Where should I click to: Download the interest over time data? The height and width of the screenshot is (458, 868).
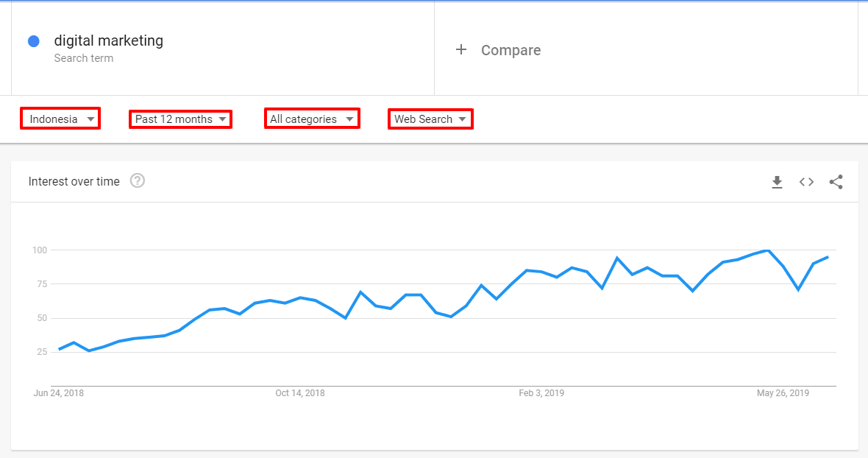click(x=777, y=182)
